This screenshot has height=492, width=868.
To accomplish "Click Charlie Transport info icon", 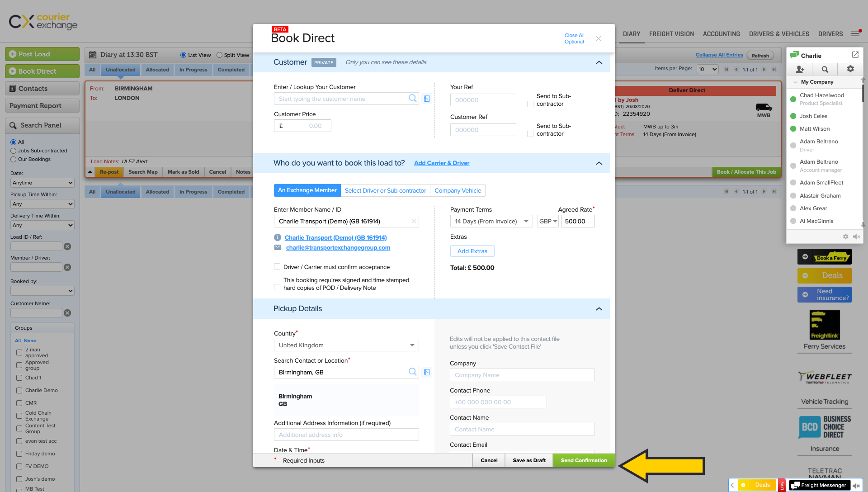I will point(278,237).
